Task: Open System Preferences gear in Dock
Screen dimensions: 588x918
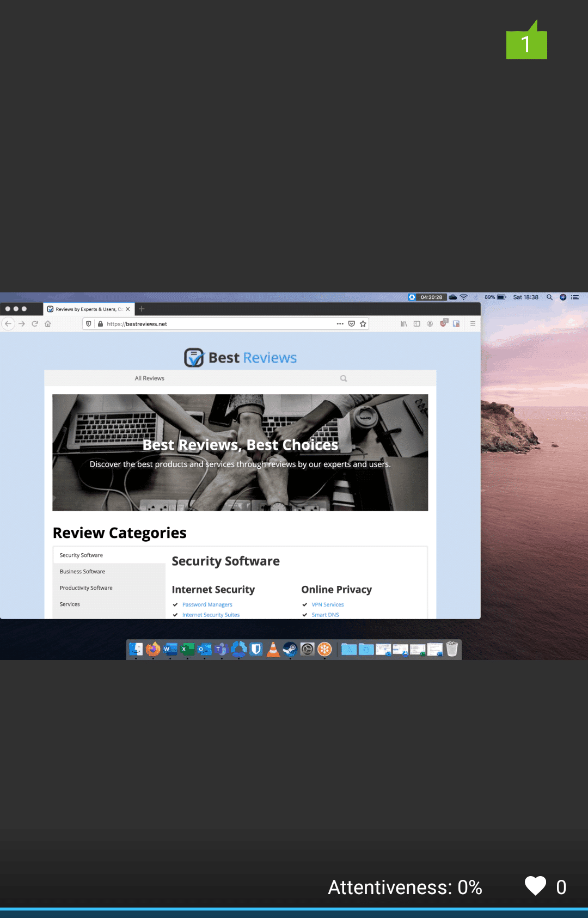Action: (308, 649)
